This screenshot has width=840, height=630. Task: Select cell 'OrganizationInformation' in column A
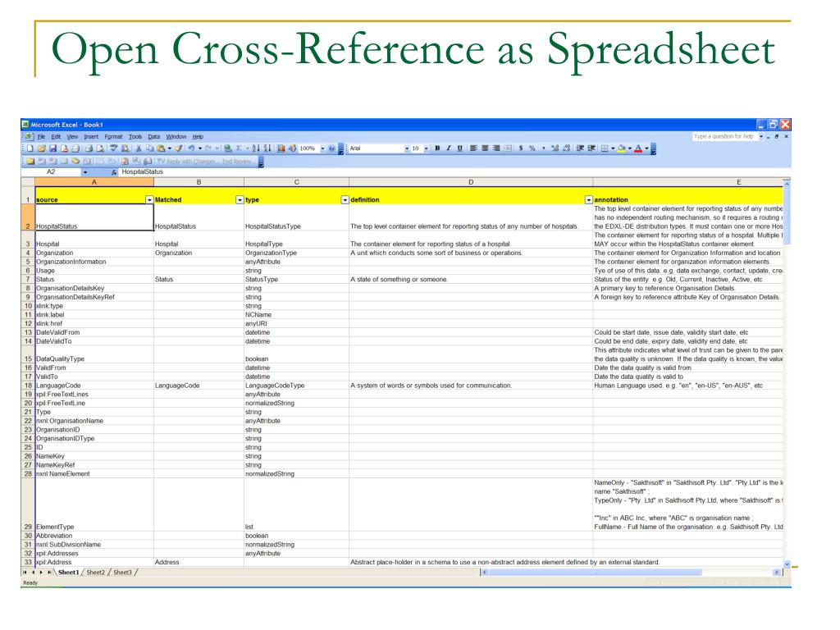point(94,262)
